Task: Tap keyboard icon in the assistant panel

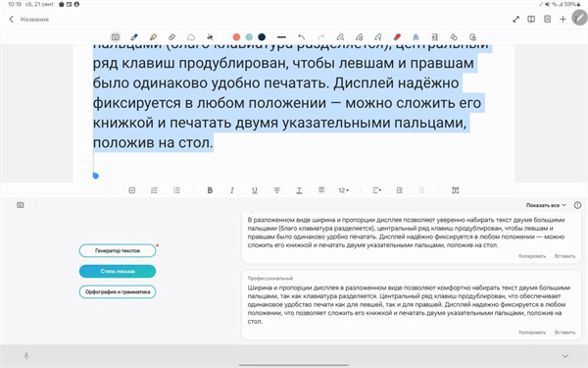Action: point(21,205)
